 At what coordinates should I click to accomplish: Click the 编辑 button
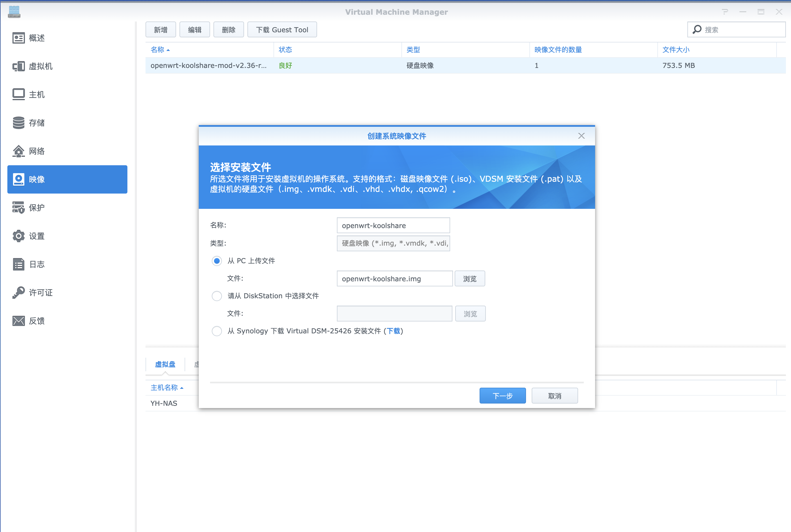[195, 29]
